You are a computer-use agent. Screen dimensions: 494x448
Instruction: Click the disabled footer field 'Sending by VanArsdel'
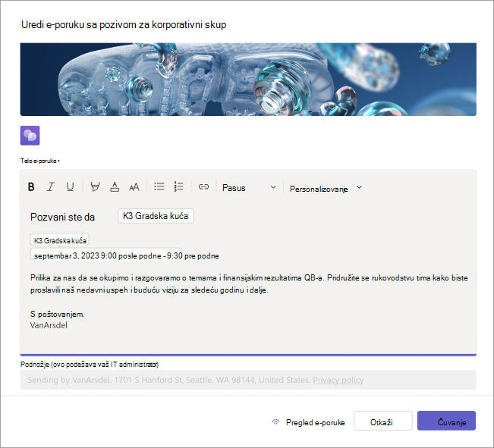[x=248, y=380]
